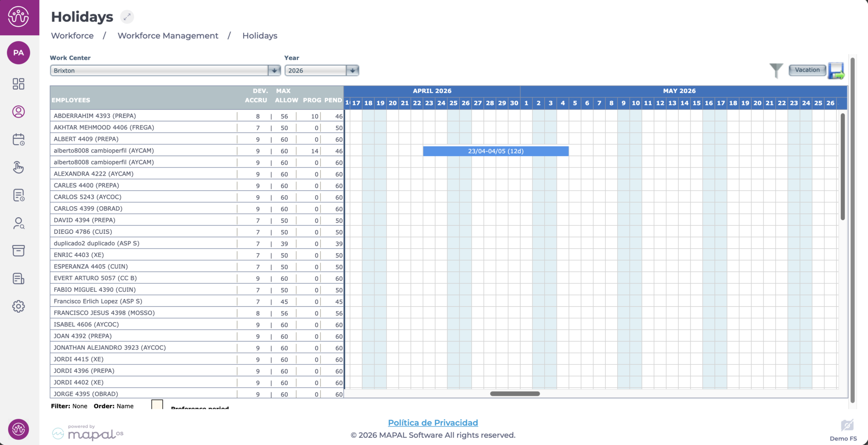Click the vertical employee list scrollbar
The height and width of the screenshot is (445, 868).
click(843, 166)
